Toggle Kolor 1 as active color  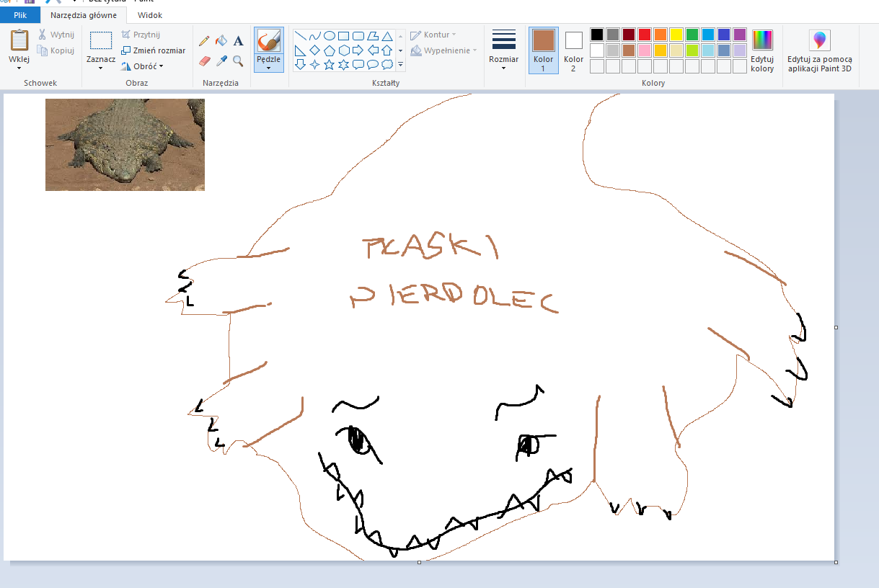(x=543, y=50)
